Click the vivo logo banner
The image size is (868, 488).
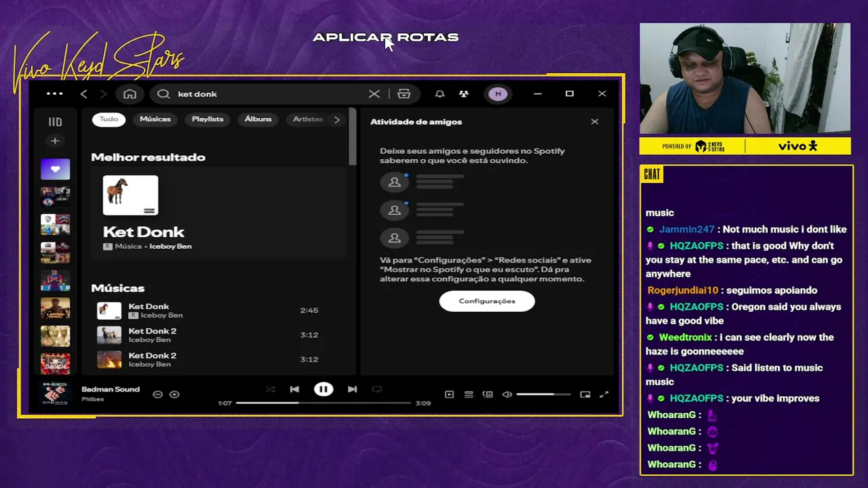coord(797,146)
